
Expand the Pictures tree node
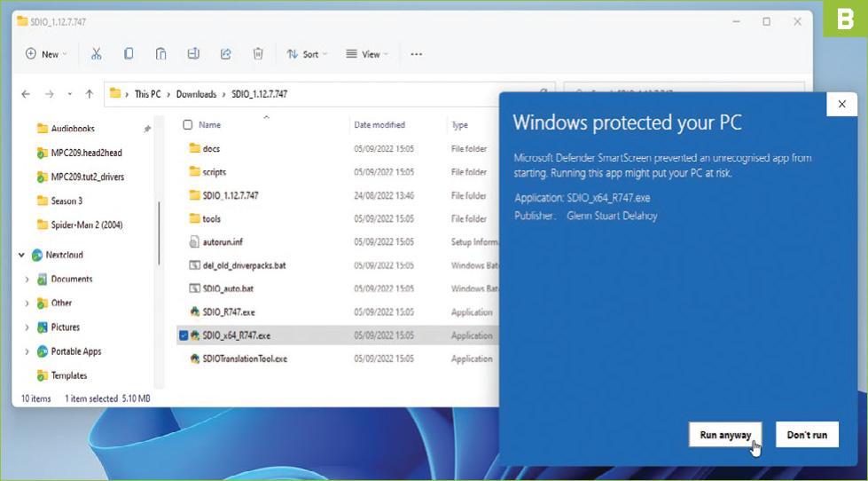pos(27,327)
